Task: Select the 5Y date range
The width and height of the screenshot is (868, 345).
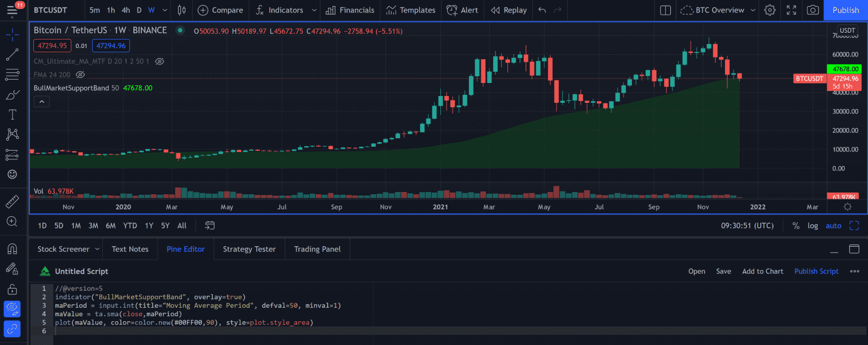Action: 165,226
